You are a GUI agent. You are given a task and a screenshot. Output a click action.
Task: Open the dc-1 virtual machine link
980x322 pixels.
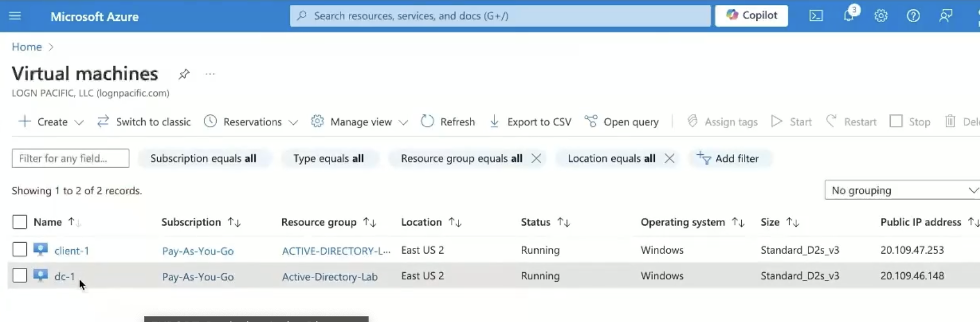[64, 276]
